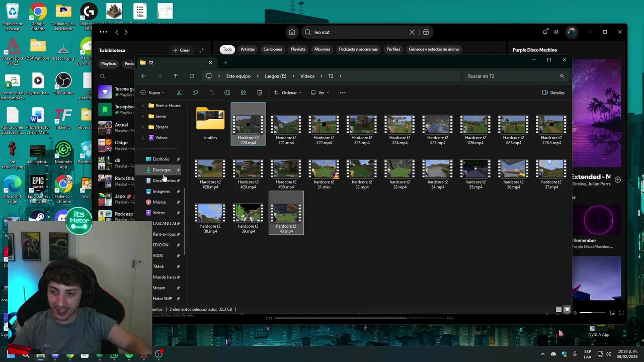
Task: Rename the selected file in Explorer toolbar
Action: tap(227, 93)
